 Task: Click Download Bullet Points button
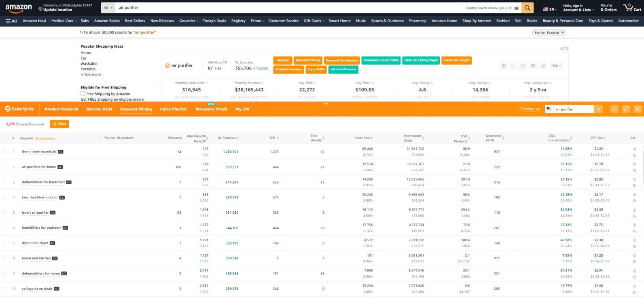381,60
